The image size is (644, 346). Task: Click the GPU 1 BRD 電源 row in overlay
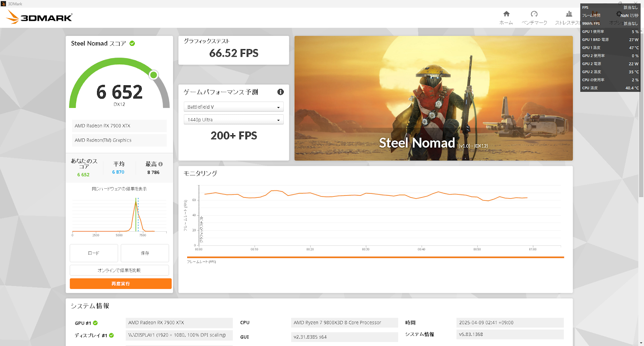tap(610, 40)
